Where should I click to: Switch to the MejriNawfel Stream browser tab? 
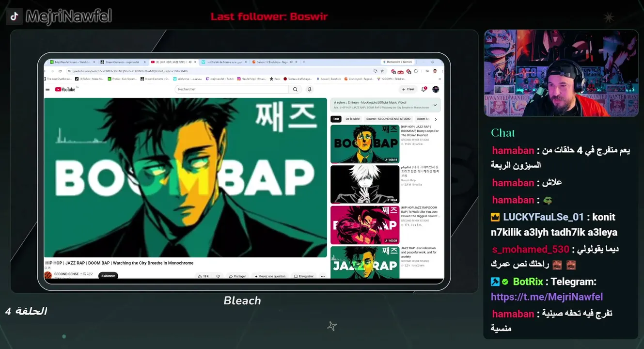pos(72,62)
